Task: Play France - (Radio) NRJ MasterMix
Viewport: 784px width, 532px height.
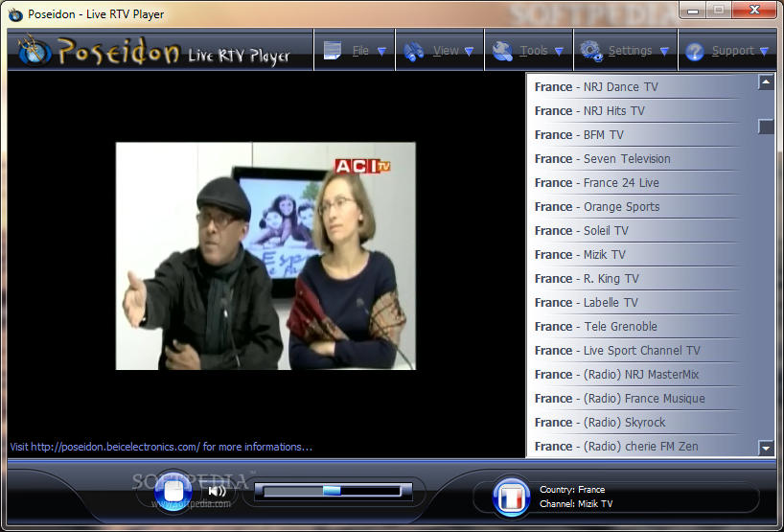Action: (638, 375)
